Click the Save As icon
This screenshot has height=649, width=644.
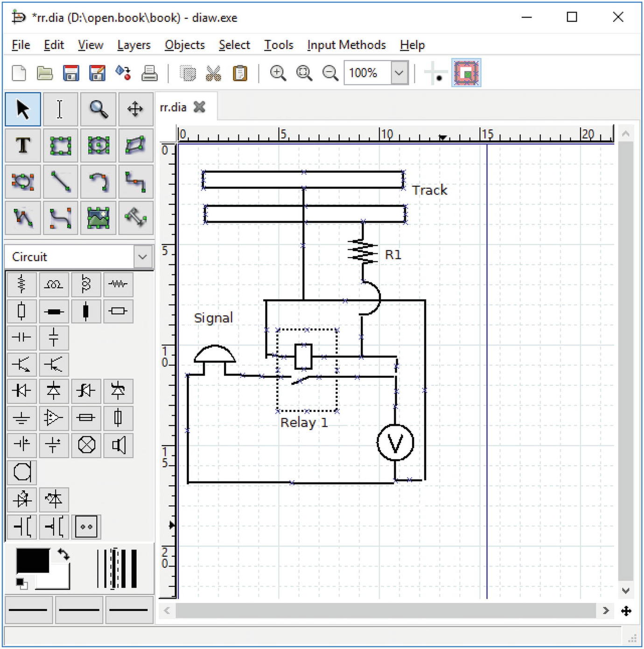click(x=97, y=73)
